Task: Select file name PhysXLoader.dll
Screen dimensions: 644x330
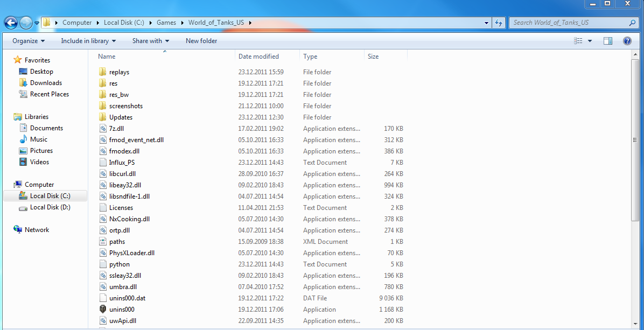Action: pos(132,253)
